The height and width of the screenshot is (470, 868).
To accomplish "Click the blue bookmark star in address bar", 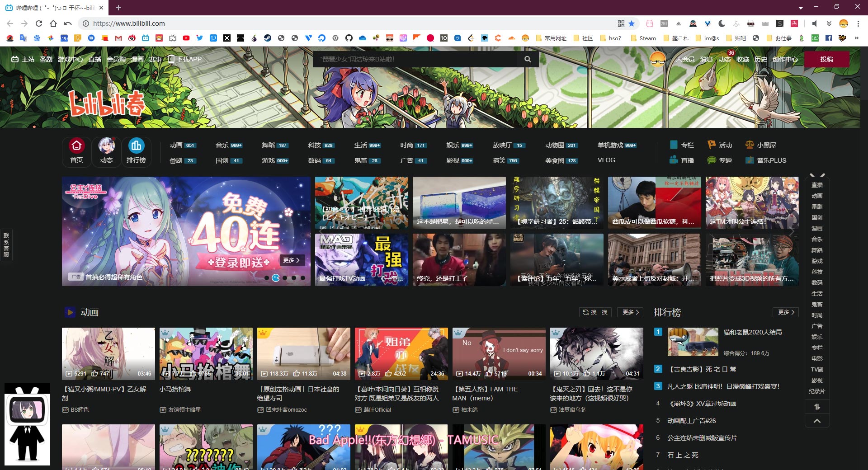I will (632, 23).
